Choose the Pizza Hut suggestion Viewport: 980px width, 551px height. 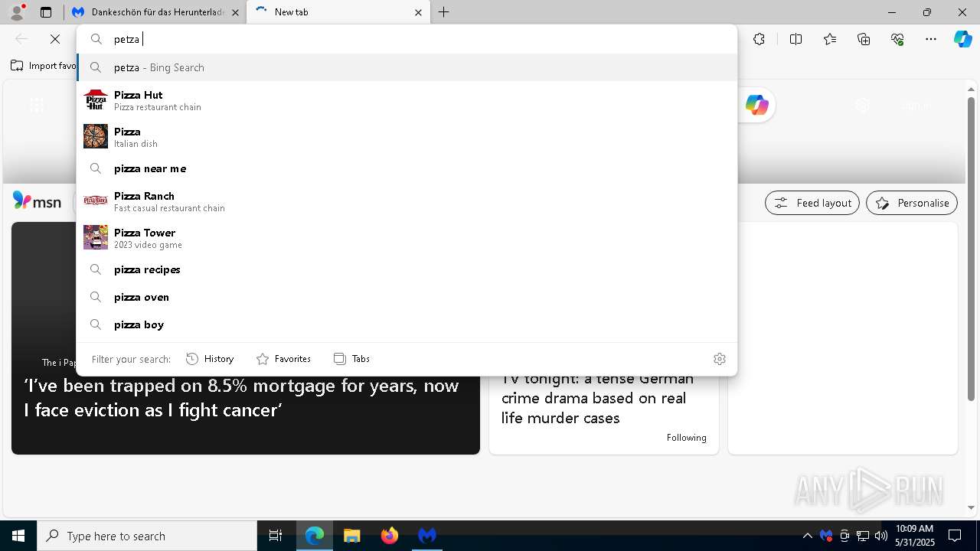pyautogui.click(x=407, y=100)
